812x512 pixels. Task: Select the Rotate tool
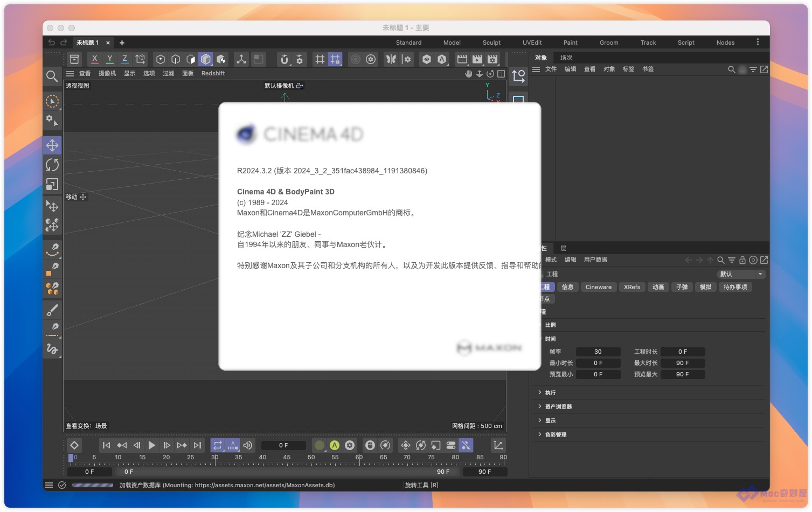tap(52, 165)
